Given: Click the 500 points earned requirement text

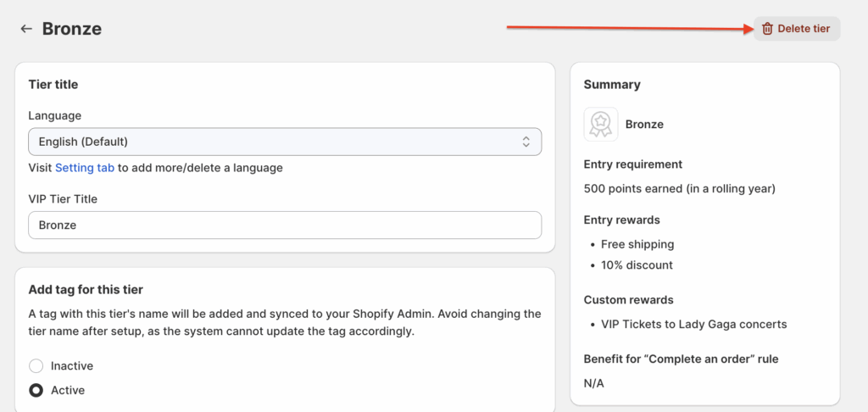Looking at the screenshot, I should point(680,188).
